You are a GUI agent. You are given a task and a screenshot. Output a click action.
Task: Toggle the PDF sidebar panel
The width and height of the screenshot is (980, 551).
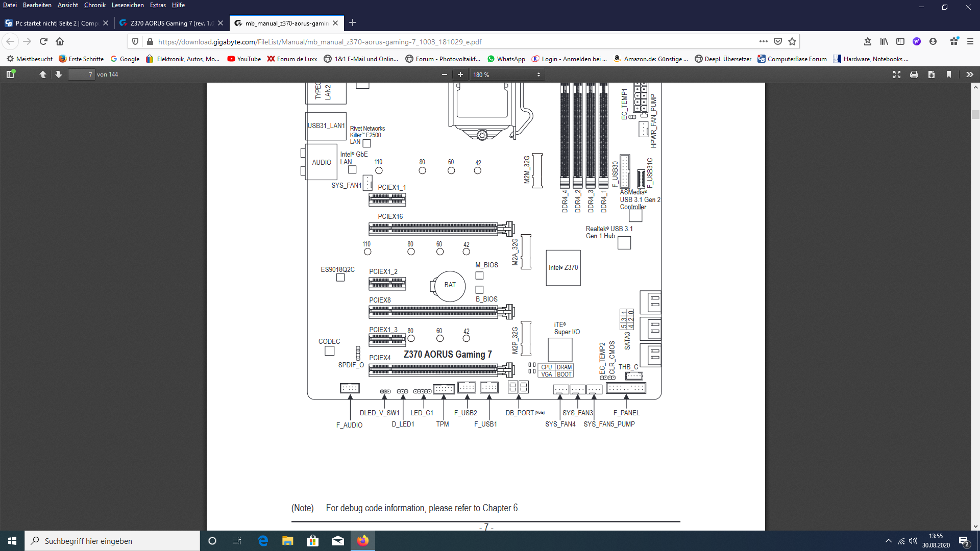[10, 74]
